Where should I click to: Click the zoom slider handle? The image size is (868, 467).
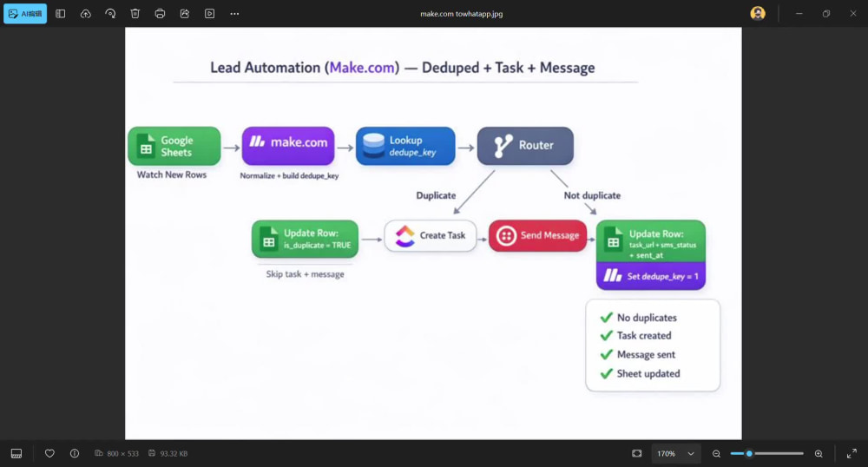coord(749,453)
